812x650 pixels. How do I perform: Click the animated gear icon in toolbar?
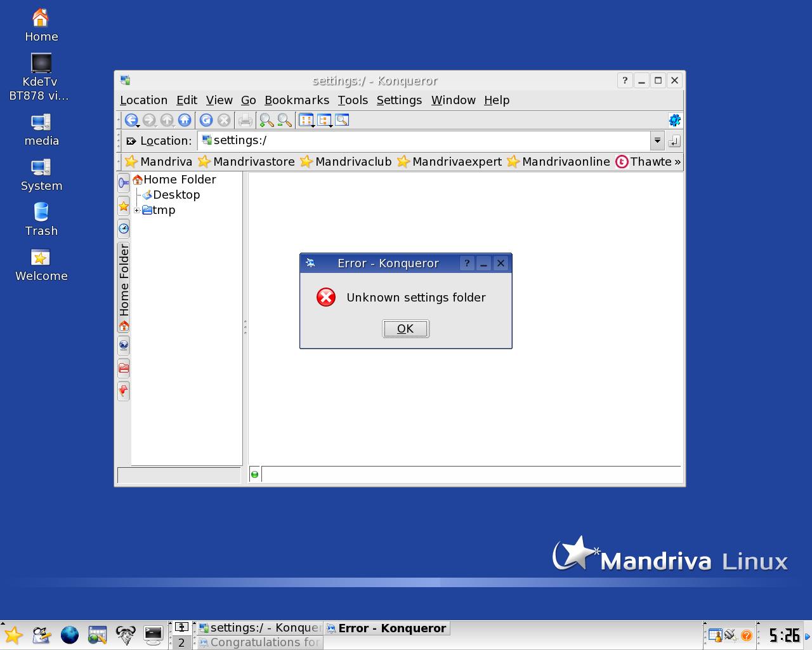[x=674, y=120]
